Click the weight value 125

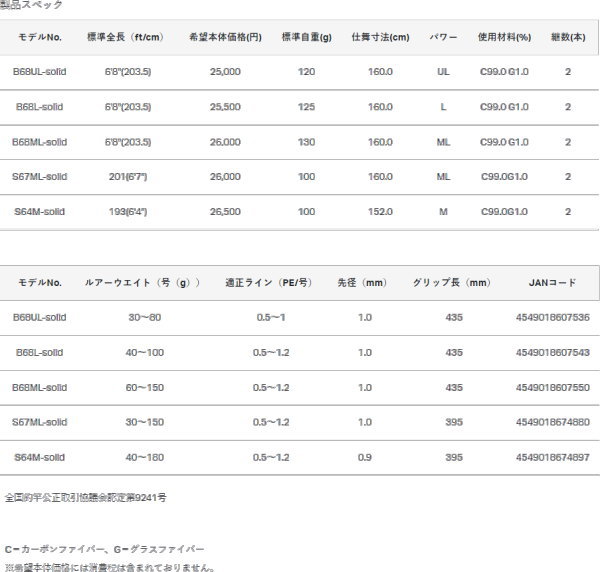pos(307,107)
